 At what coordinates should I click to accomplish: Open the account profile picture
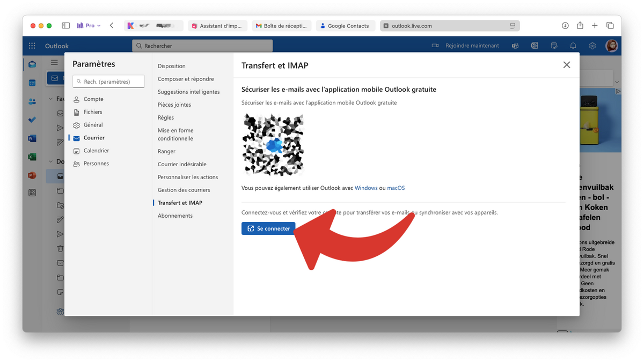[611, 46]
